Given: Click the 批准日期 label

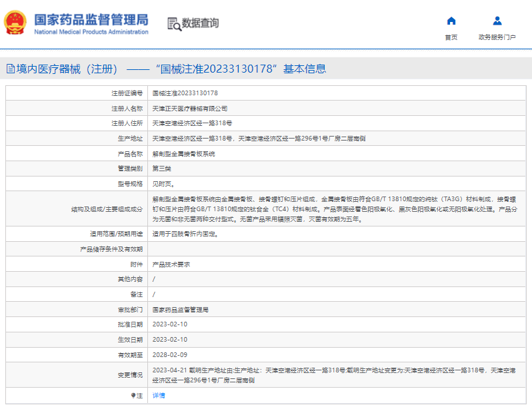Looking at the screenshot, I should (130, 324).
